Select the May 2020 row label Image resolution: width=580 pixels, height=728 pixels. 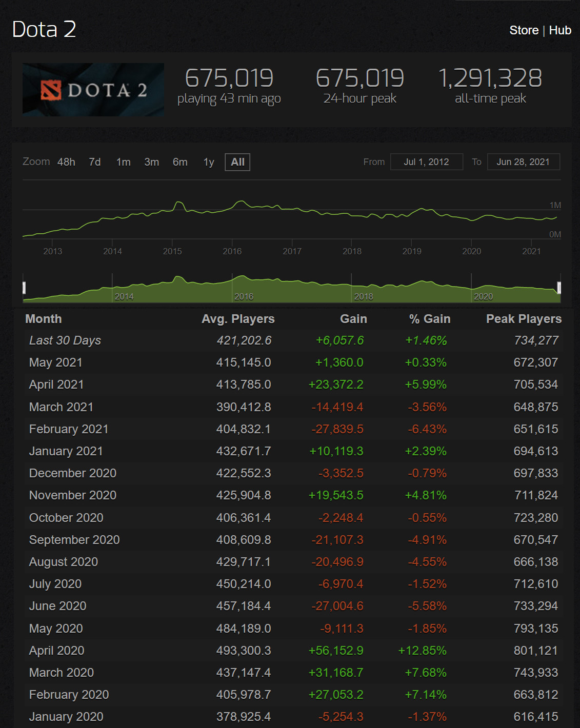[56, 629]
